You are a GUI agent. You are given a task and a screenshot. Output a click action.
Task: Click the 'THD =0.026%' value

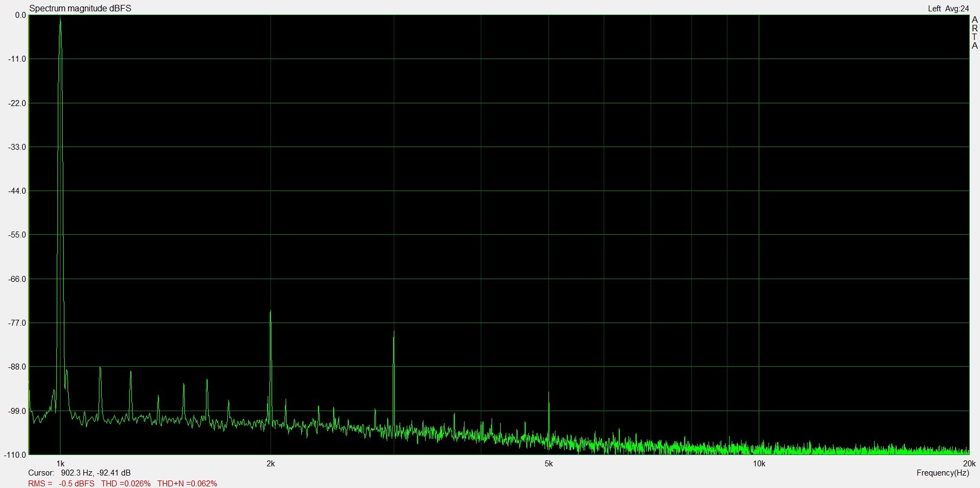[x=125, y=484]
